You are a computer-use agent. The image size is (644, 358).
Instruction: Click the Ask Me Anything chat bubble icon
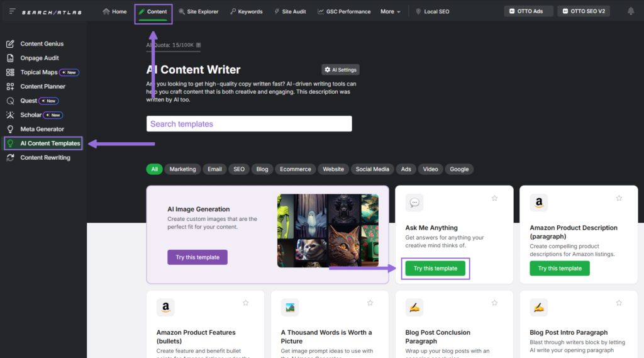(x=414, y=203)
